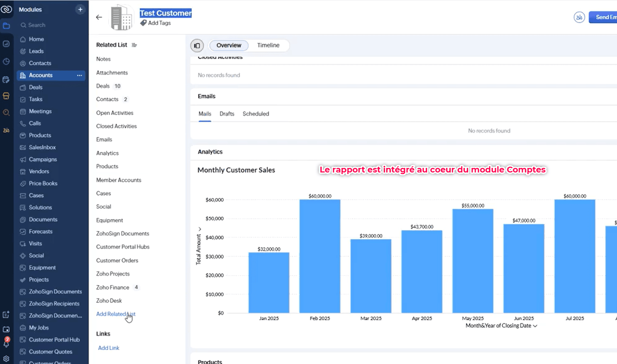Image resolution: width=617 pixels, height=364 pixels.
Task: Switch to the Overview view
Action: tap(229, 46)
